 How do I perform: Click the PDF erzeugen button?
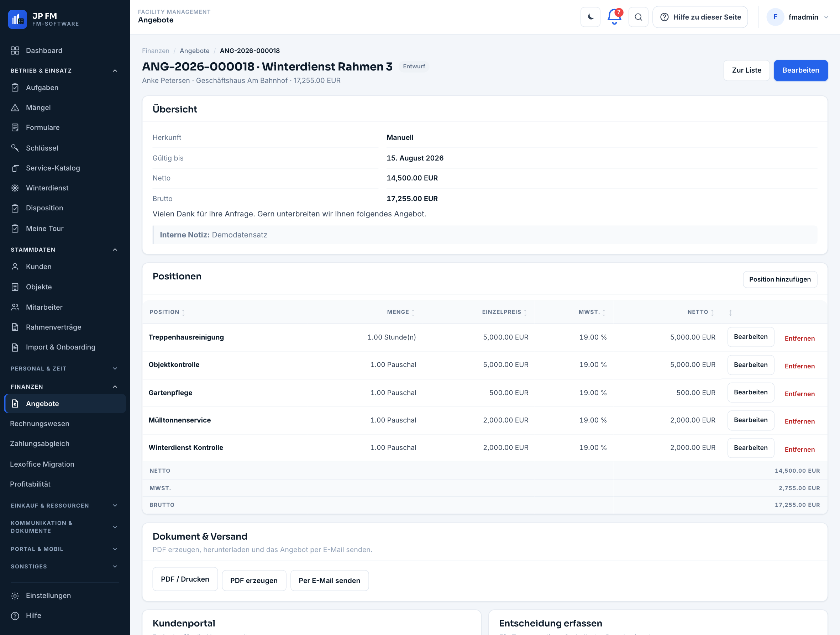(x=254, y=581)
